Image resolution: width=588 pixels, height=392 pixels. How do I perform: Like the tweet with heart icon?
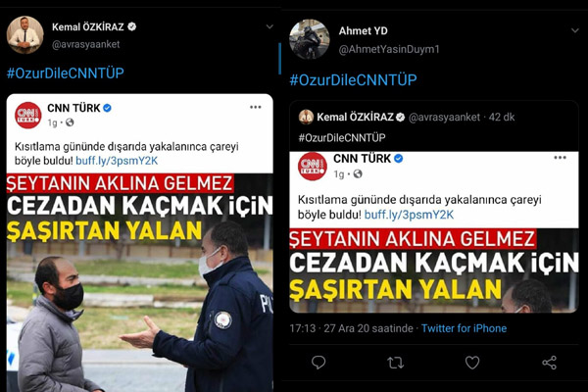coord(472,363)
